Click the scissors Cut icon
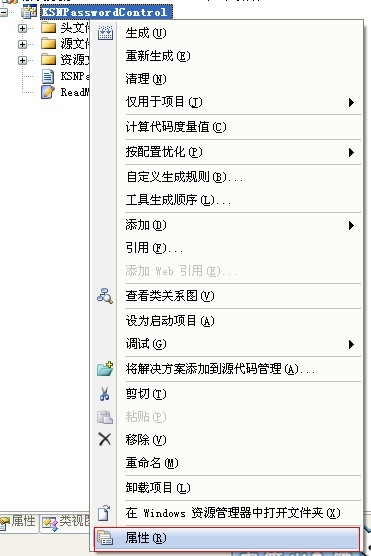371x556 pixels. click(104, 394)
